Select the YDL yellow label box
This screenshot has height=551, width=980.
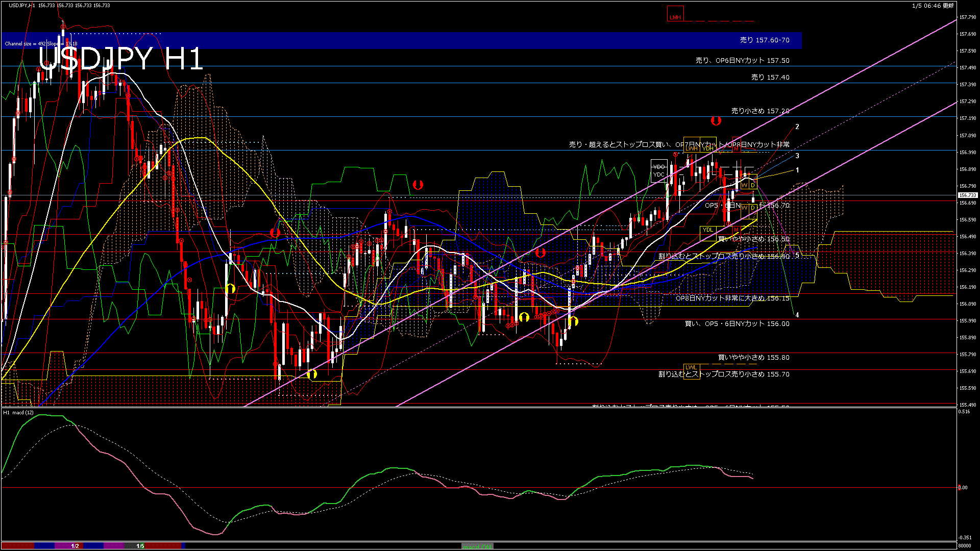[708, 230]
